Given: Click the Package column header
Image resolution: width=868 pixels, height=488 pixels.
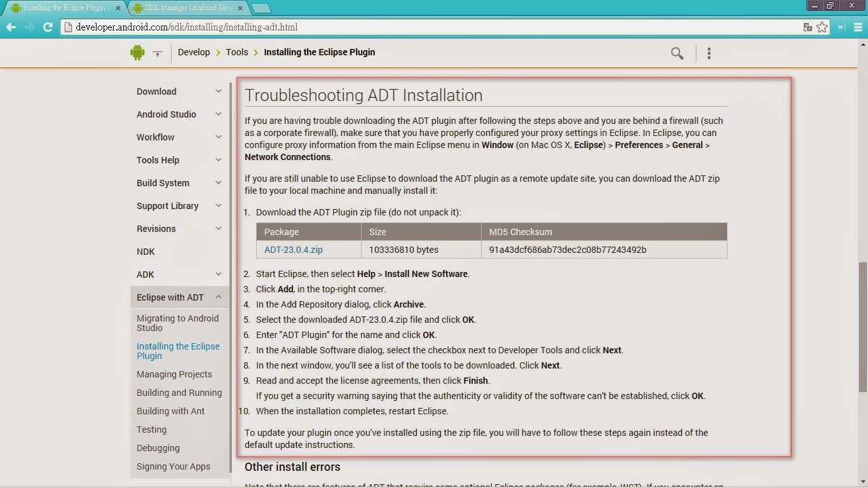Looking at the screenshot, I should tap(281, 232).
